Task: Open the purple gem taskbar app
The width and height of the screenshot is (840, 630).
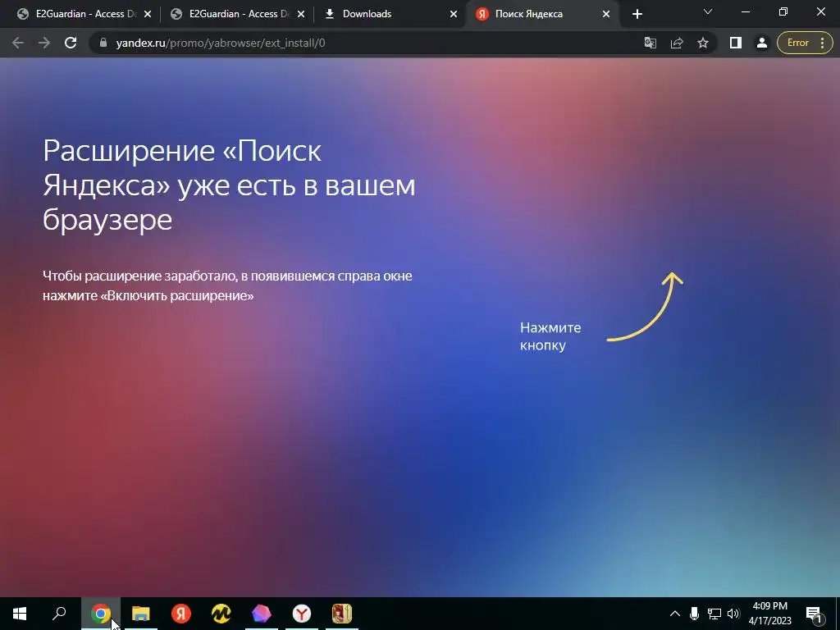Action: 262,614
